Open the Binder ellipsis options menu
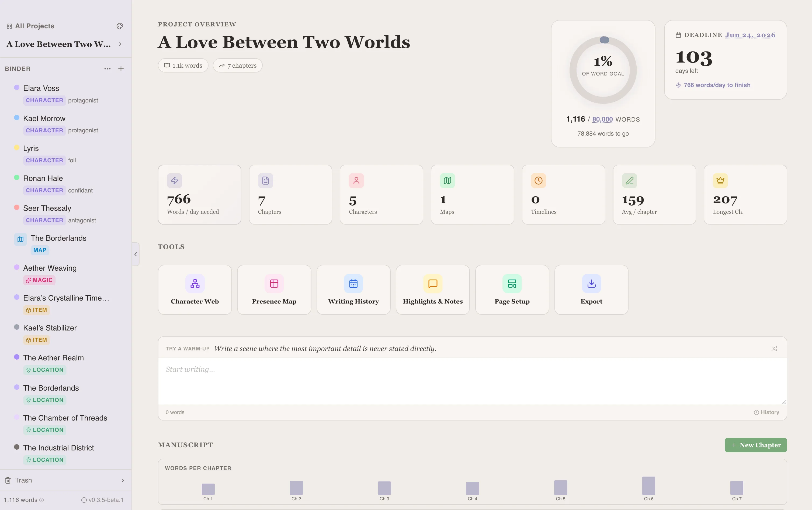The width and height of the screenshot is (812, 510). [x=107, y=69]
